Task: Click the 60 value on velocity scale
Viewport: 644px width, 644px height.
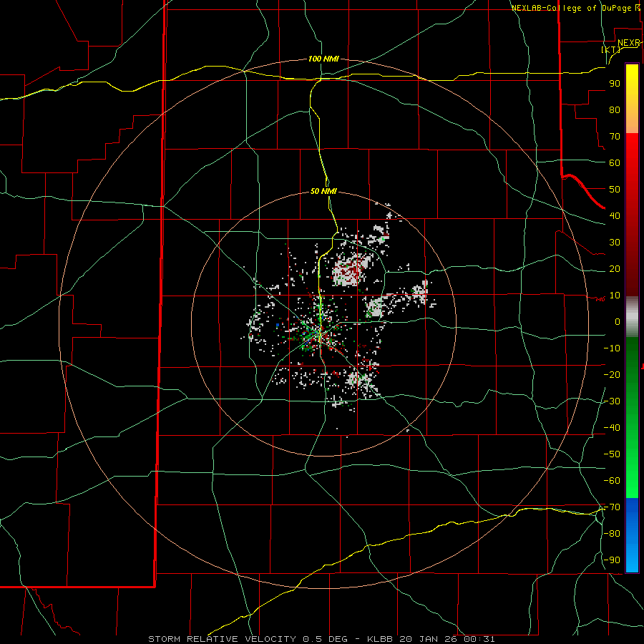Action: 615,163
